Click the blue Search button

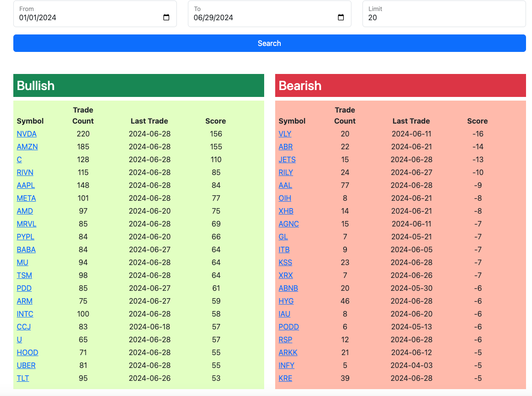269,43
